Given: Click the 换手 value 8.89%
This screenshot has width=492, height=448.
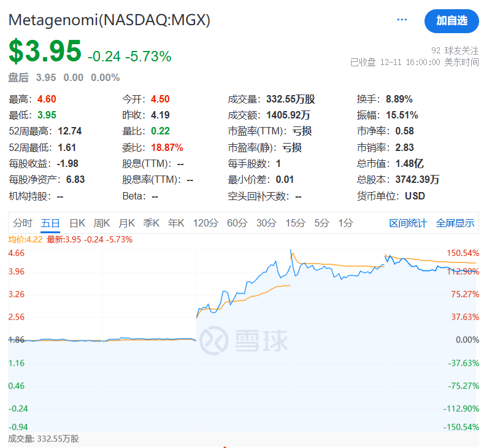Looking at the screenshot, I should tap(399, 99).
